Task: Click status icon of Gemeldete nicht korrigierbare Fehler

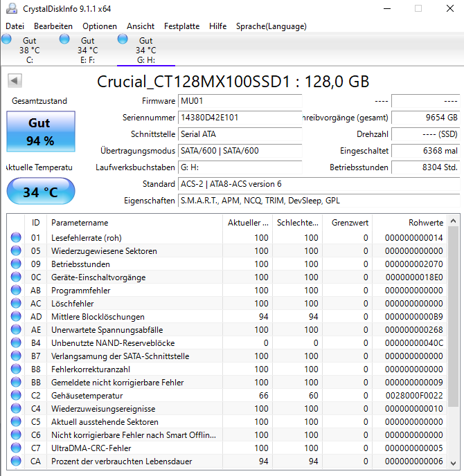Action: tap(16, 382)
